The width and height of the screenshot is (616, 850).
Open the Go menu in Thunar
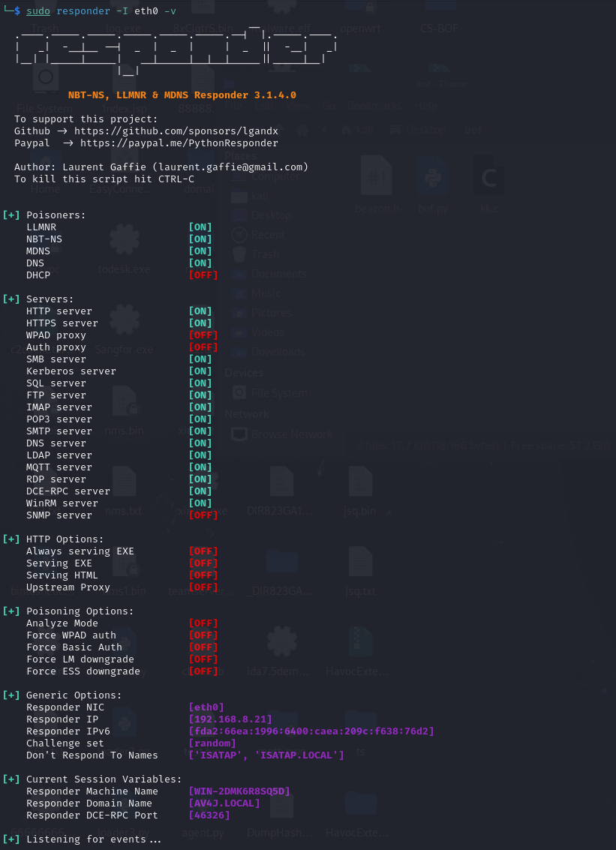(329, 106)
